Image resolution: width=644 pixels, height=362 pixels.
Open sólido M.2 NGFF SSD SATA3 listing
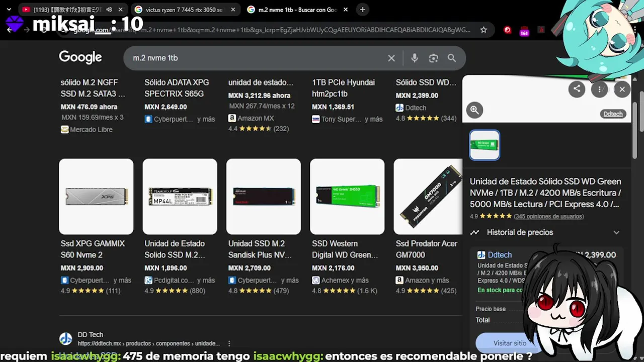click(93, 88)
